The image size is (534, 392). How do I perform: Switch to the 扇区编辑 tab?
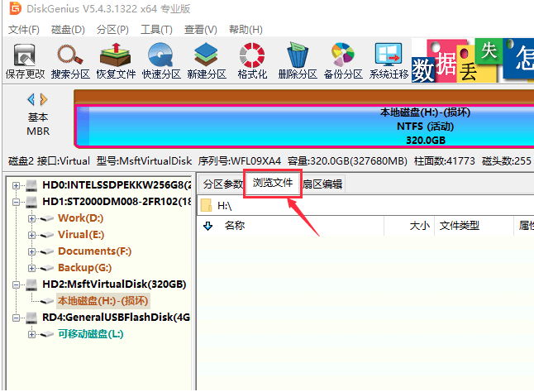[323, 184]
